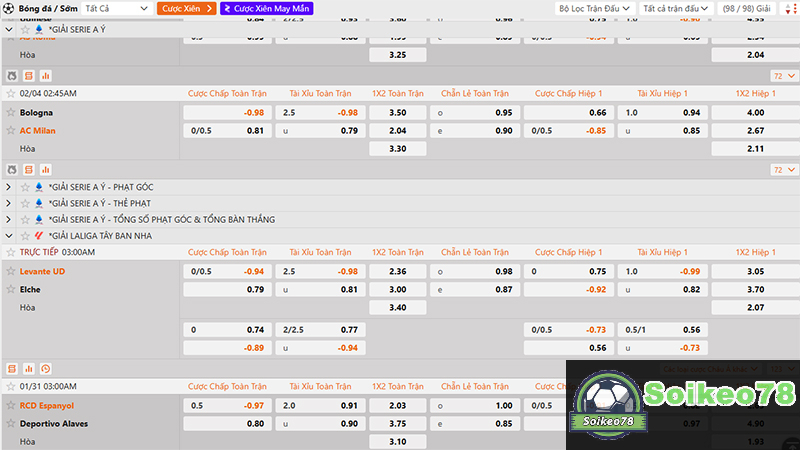Click the La Liga league logo icon
Screen dimensions: 800x450
pyautogui.click(x=39, y=236)
